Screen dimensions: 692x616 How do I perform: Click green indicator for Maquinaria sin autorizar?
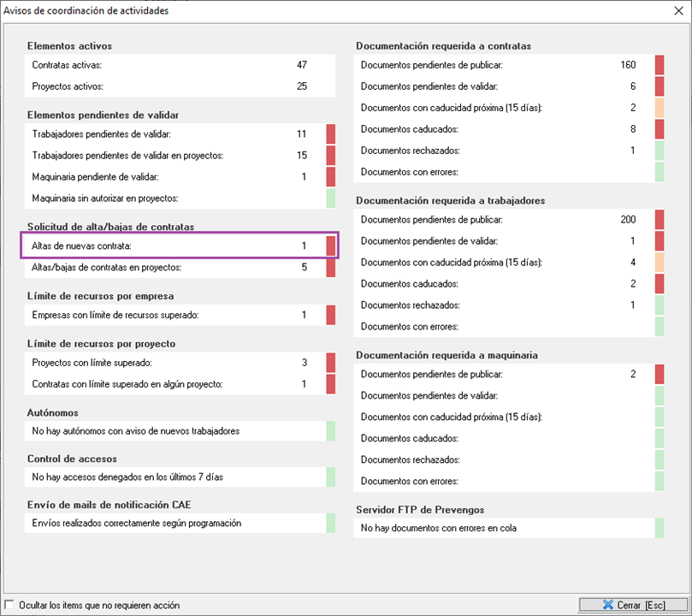coord(330,198)
